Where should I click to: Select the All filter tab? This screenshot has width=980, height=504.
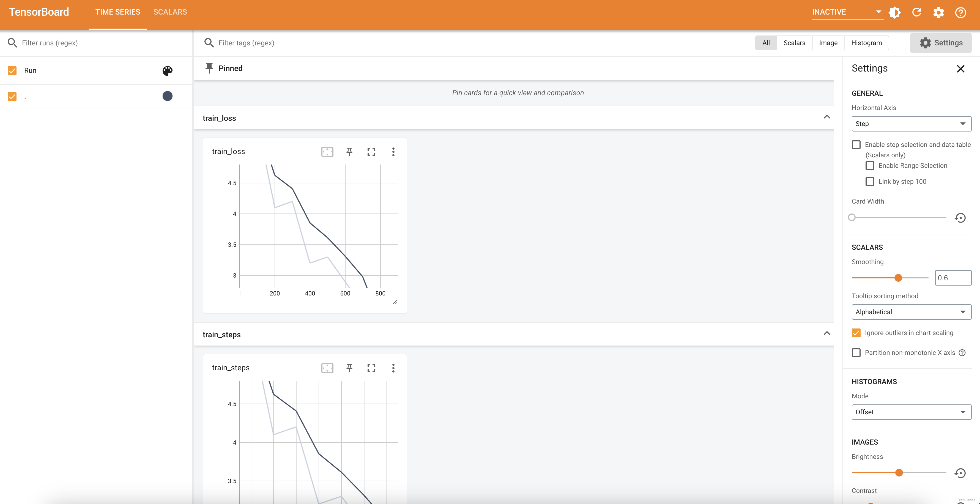[x=766, y=43]
